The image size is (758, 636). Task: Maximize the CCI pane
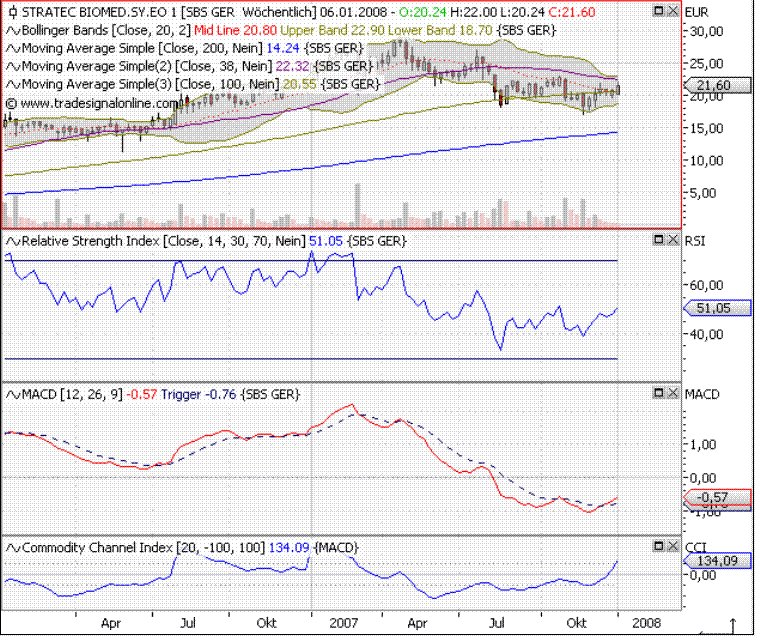658,546
